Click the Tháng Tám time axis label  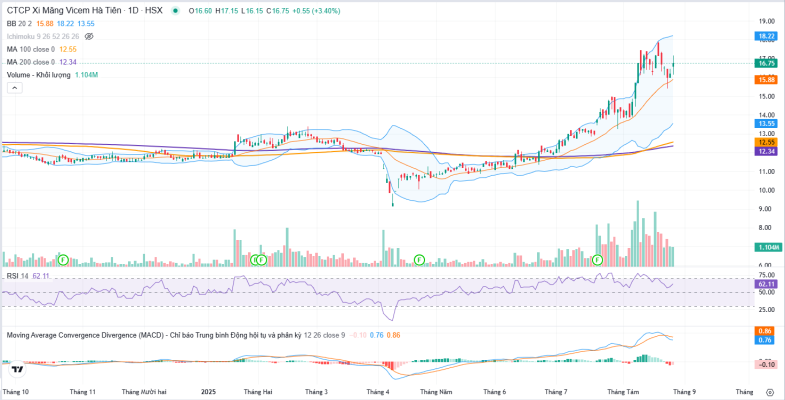(623, 392)
